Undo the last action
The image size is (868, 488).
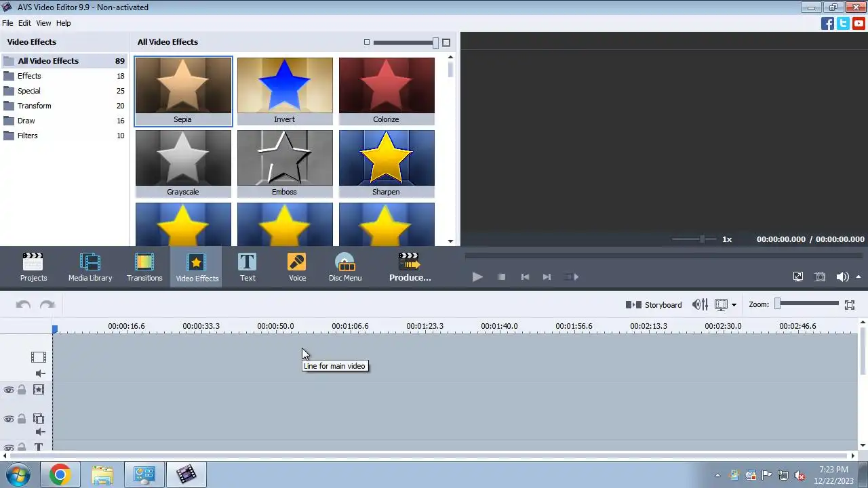23,305
